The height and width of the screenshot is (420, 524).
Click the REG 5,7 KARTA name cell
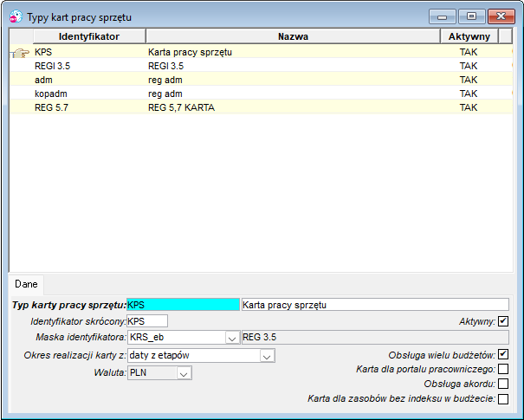(x=182, y=107)
